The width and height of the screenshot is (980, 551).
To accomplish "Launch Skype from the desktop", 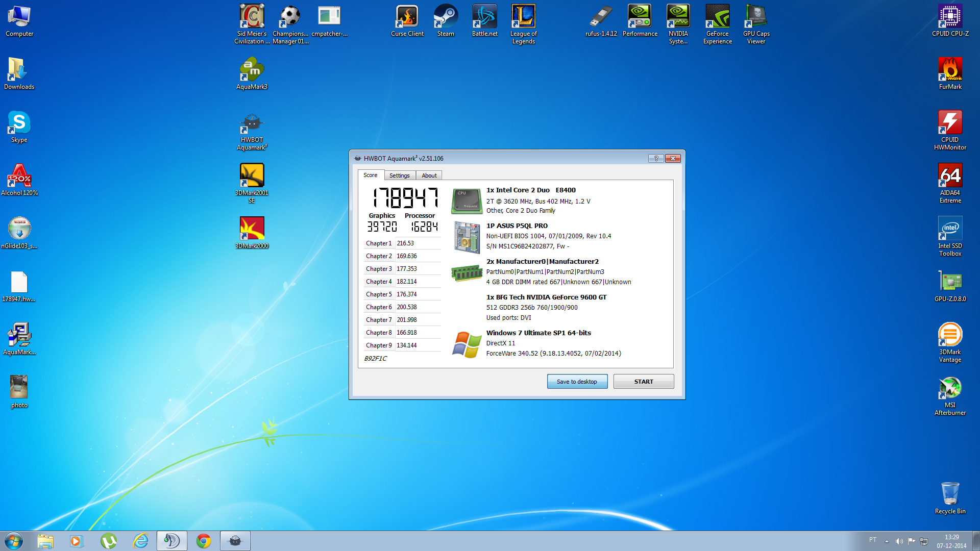I will [19, 128].
